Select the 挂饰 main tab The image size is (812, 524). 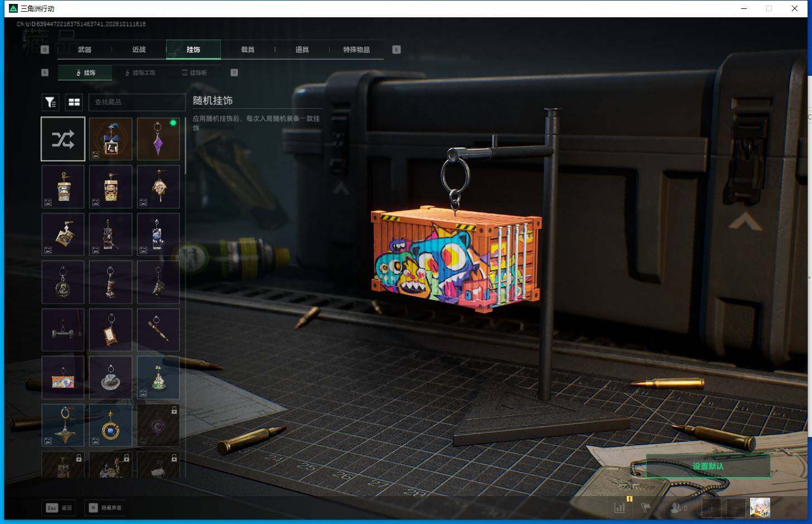pos(194,50)
